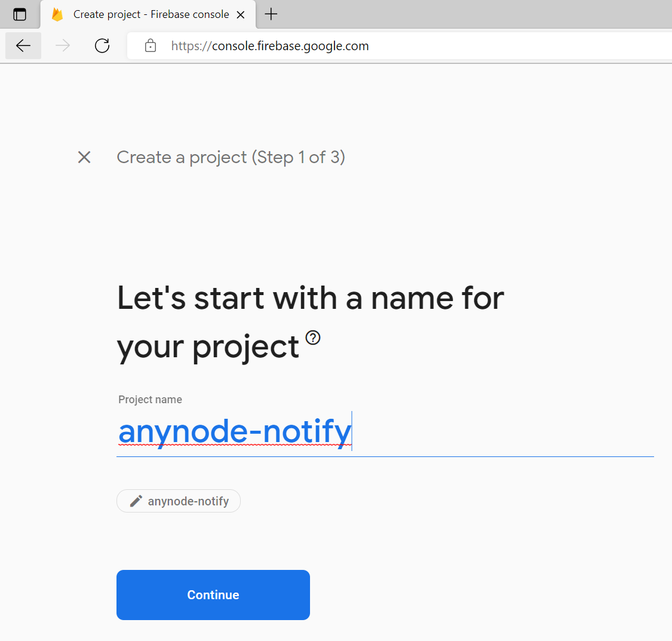The image size is (672, 641).
Task: Close the Firebase console browser tab
Action: (x=241, y=15)
